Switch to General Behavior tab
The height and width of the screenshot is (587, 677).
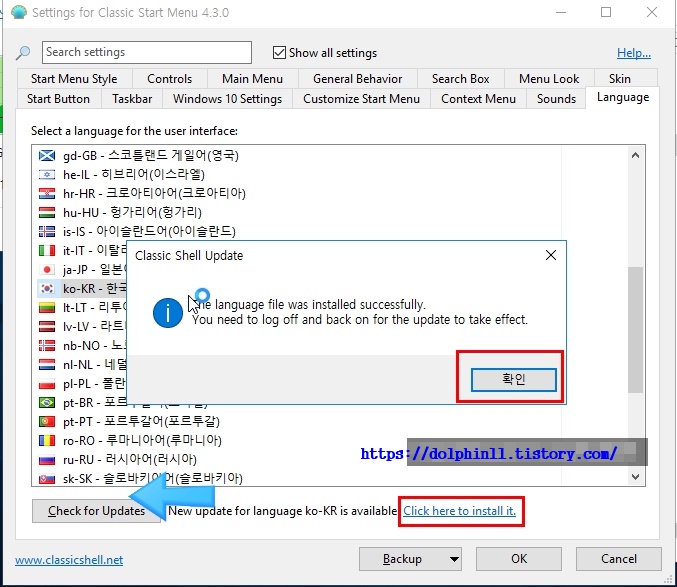pos(357,79)
